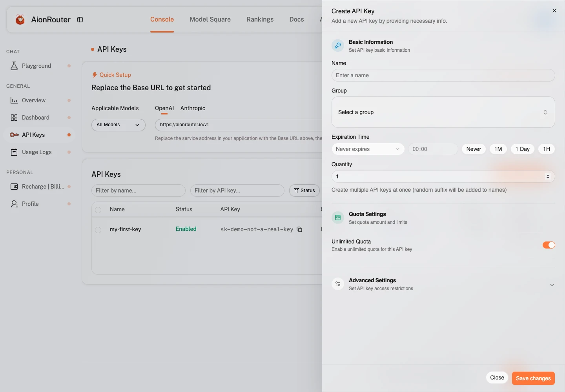This screenshot has width=565, height=392.
Task: Click the Quantity stepper arrows
Action: [x=548, y=176]
